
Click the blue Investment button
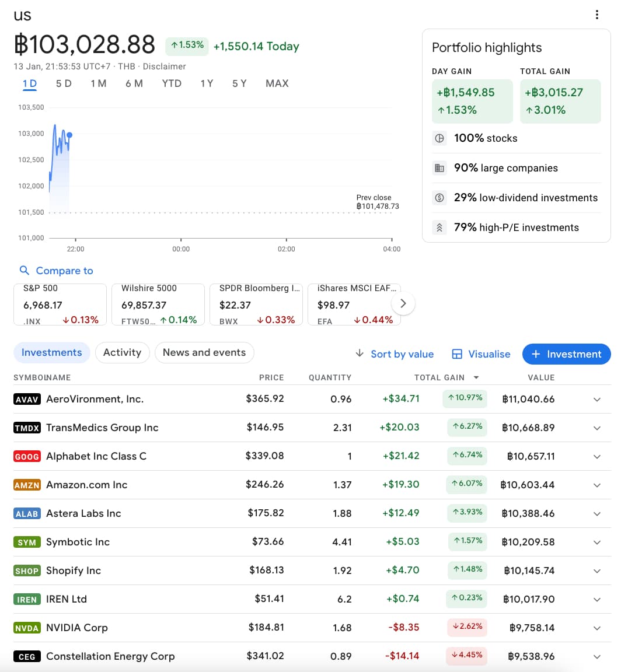566,354
